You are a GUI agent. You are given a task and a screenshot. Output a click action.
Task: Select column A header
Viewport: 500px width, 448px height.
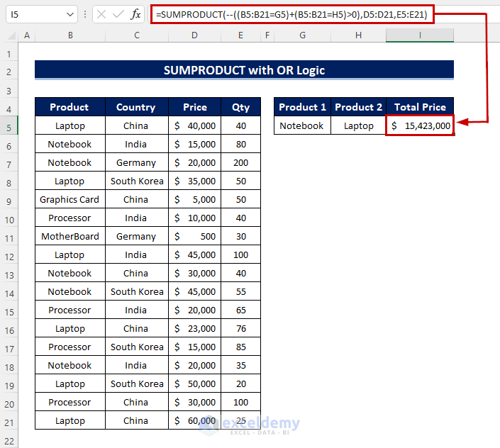point(27,35)
